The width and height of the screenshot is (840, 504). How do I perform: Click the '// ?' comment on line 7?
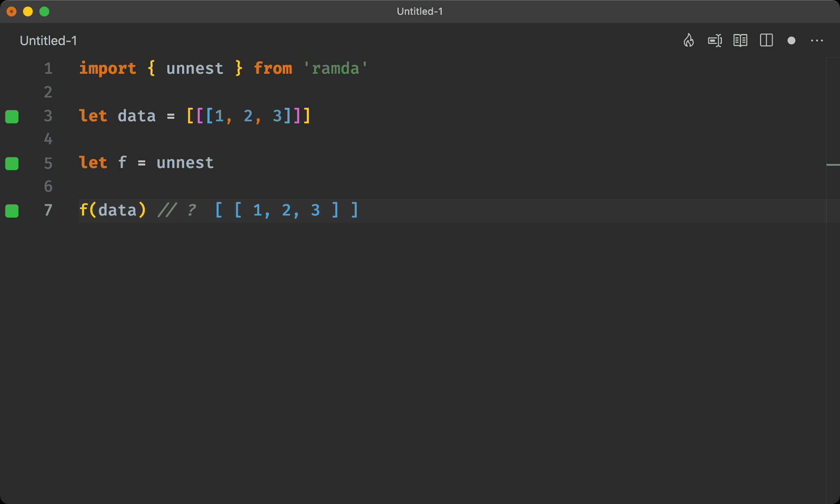click(x=177, y=210)
